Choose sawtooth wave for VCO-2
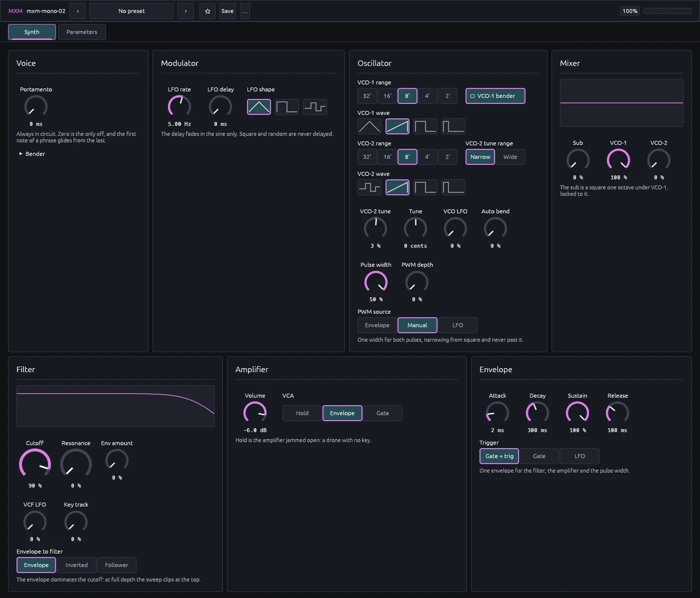The image size is (700, 598). 397,187
